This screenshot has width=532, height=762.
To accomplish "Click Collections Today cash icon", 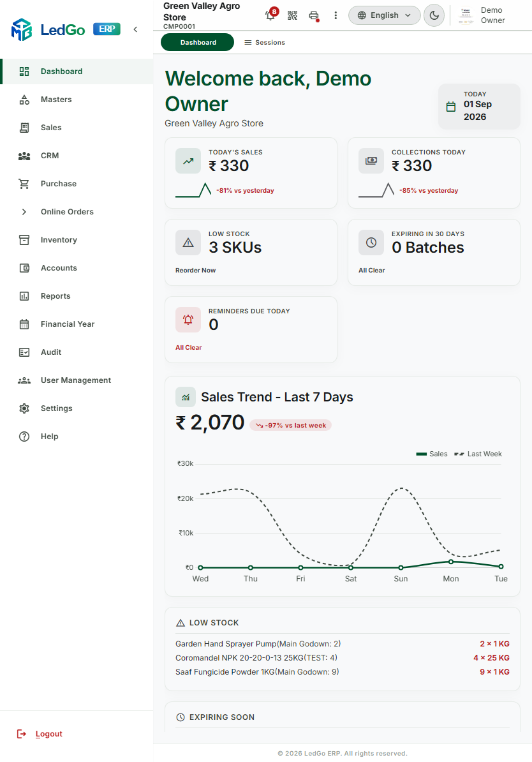I will [371, 161].
